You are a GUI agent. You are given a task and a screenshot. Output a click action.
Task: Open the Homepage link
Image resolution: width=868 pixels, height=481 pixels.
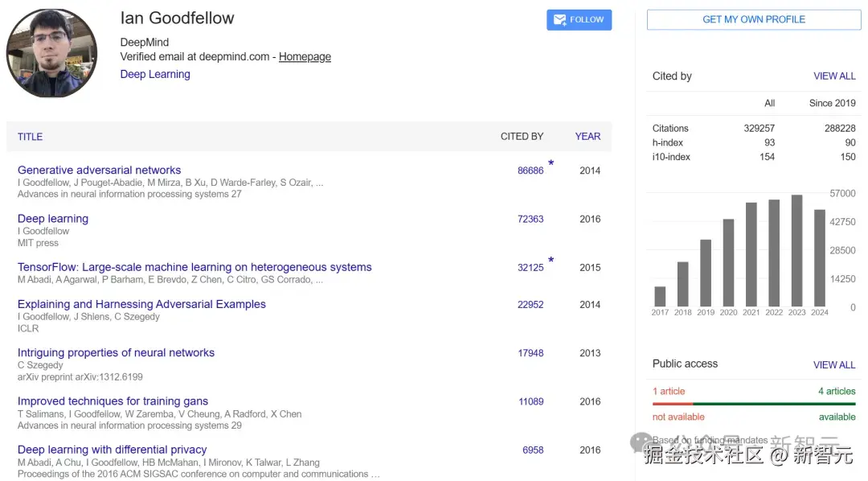(305, 57)
